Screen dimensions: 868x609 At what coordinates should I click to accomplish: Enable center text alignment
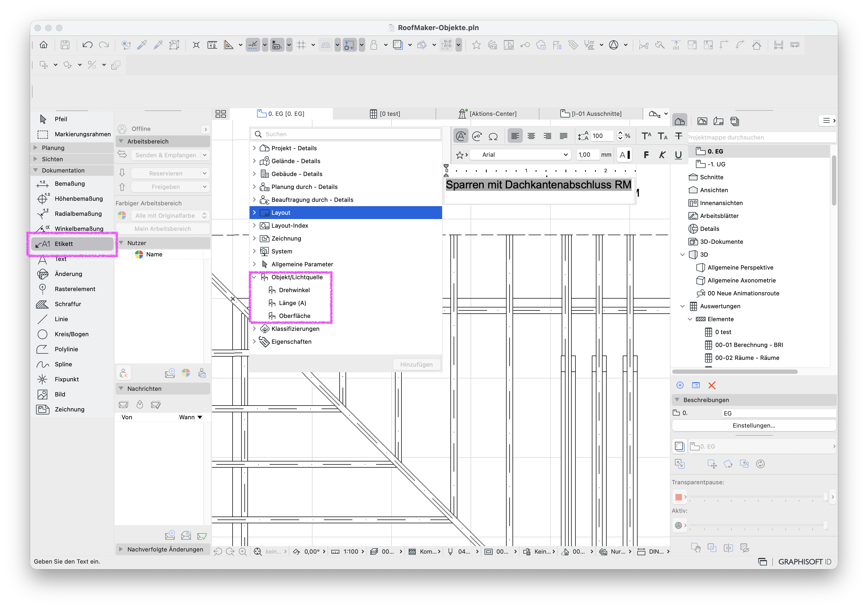(x=531, y=136)
